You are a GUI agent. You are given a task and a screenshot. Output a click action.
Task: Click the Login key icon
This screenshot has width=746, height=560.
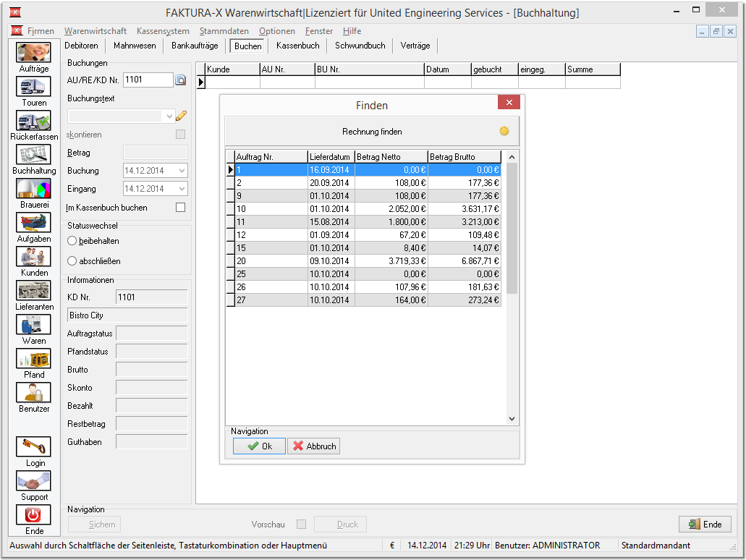pos(33,446)
